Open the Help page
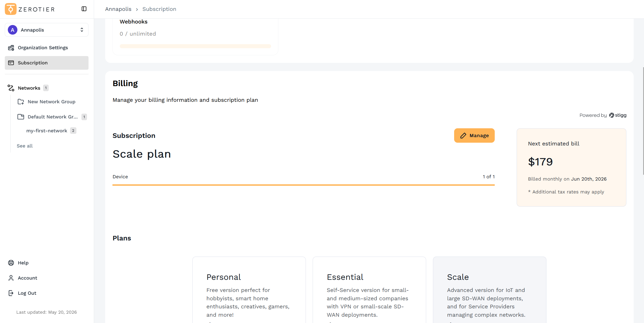 click(x=23, y=263)
